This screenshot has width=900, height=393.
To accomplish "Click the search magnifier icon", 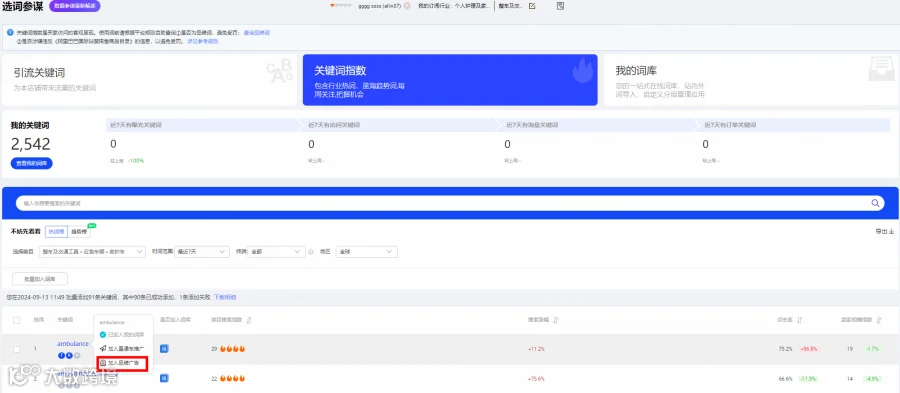I will click(875, 203).
